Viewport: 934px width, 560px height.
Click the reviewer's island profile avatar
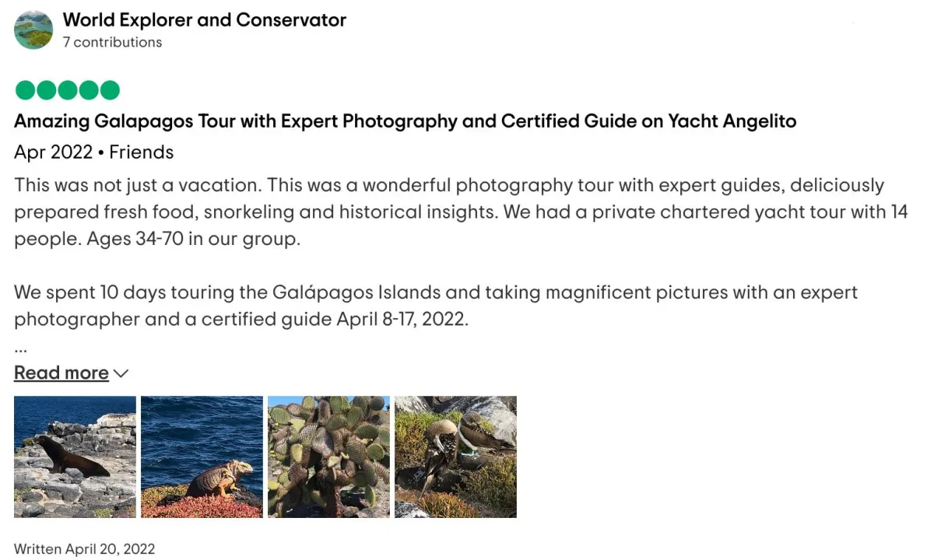point(33,30)
